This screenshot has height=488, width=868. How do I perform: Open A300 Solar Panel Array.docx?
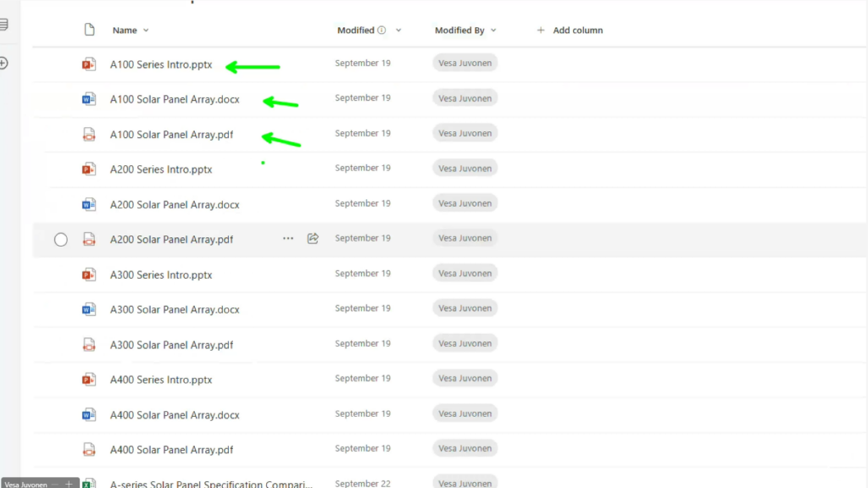click(175, 310)
